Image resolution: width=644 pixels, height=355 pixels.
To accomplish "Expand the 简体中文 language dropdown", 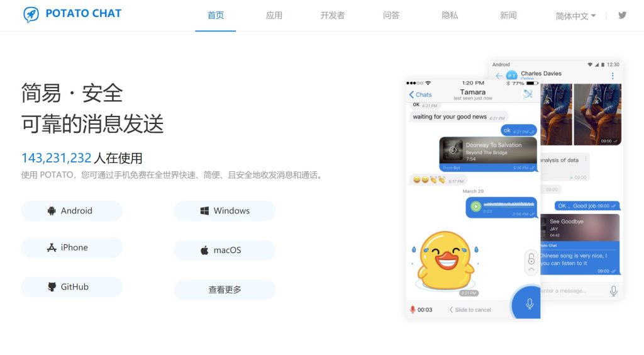I will 575,16.
